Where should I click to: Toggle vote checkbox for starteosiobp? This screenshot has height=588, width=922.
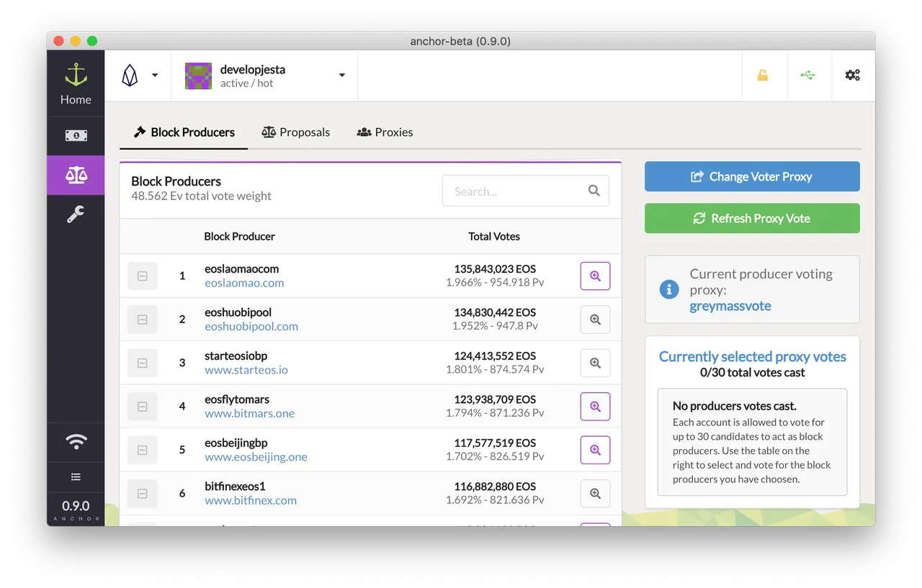coord(143,363)
